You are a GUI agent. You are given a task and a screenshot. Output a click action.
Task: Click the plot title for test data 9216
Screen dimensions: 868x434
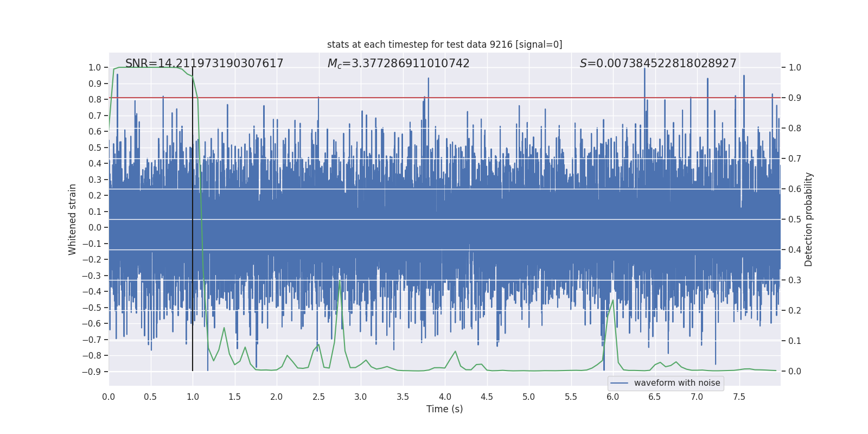[444, 44]
